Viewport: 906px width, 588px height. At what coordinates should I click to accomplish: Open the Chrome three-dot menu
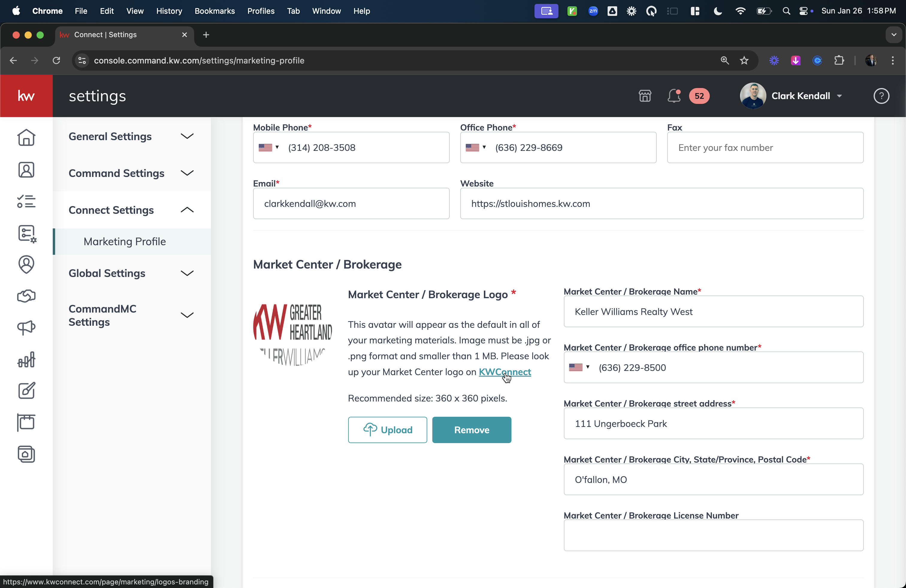point(893,60)
